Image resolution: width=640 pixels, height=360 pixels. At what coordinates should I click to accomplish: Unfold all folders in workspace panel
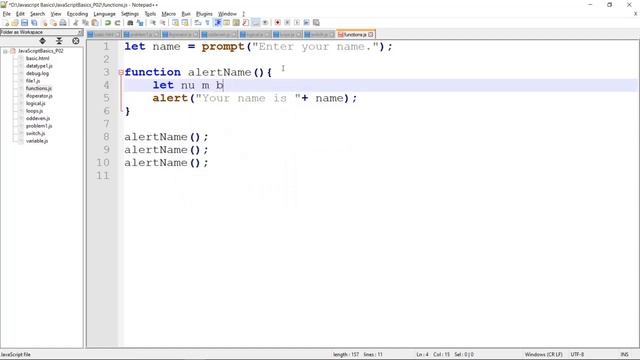point(42,41)
